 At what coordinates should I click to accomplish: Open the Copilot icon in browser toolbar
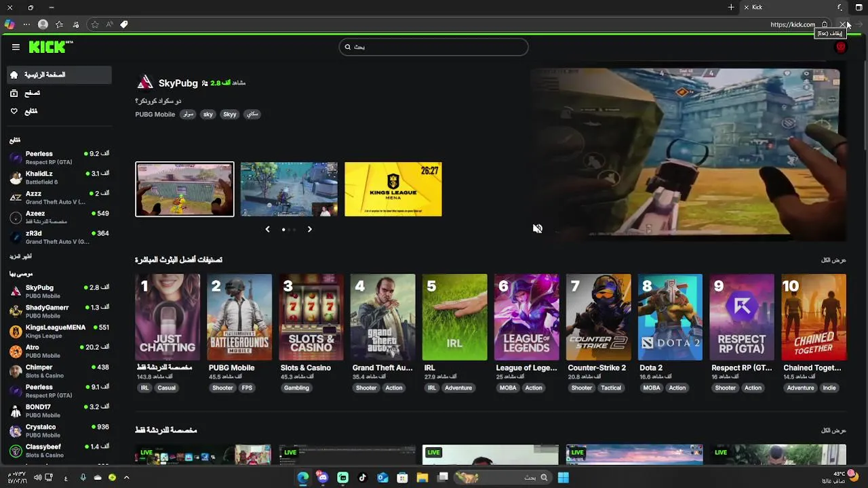pos(9,24)
